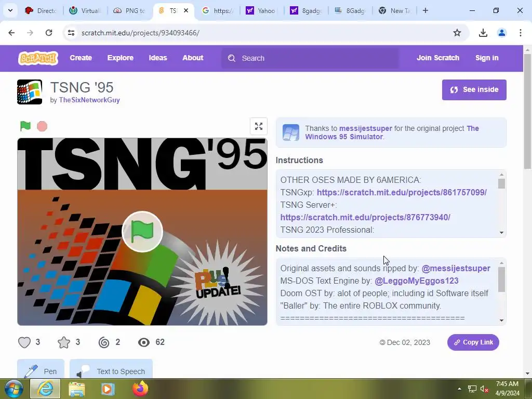532x399 pixels.
Task: Click Instructions box scroll down arrow
Action: pyautogui.click(x=501, y=233)
